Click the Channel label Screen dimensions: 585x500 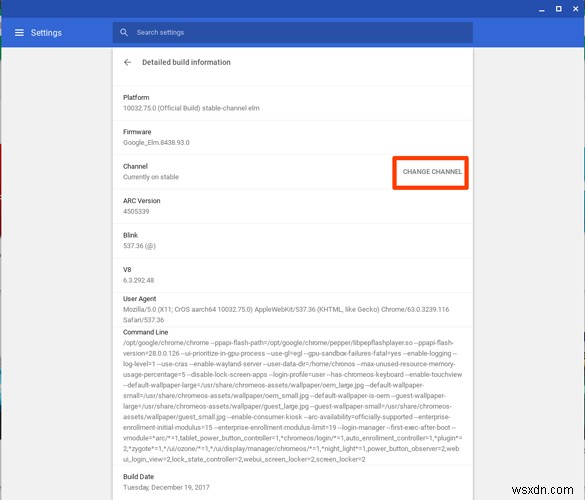click(x=135, y=166)
